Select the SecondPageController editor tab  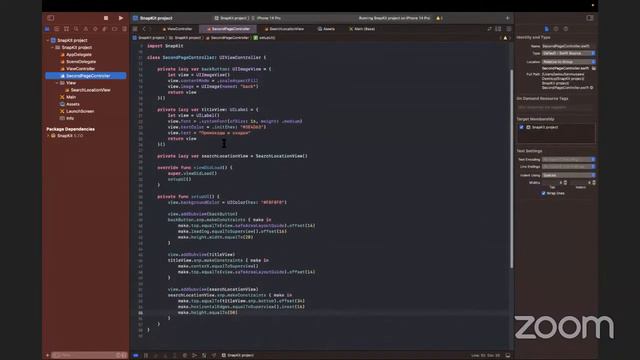[228, 29]
